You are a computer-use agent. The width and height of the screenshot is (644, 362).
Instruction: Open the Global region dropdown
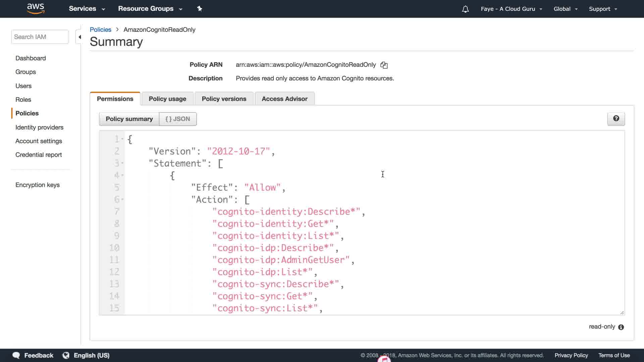565,9
